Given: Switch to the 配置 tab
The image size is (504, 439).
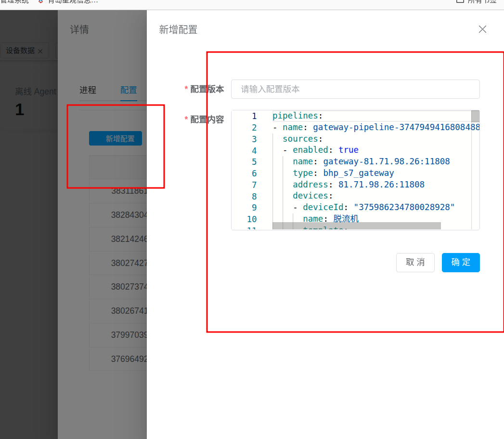Looking at the screenshot, I should click(129, 90).
